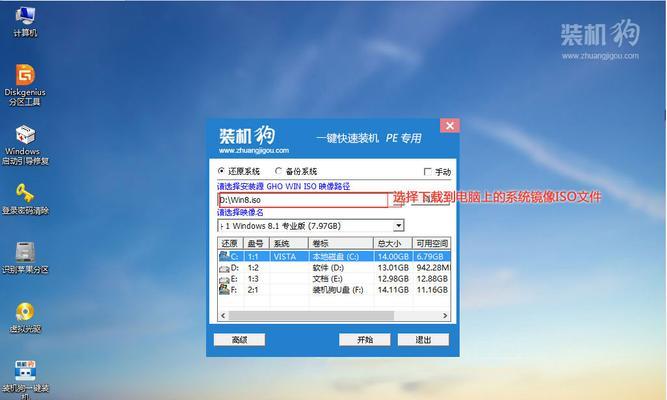The image size is (667, 400).
Task: Click the 高级 button
Action: point(239,340)
